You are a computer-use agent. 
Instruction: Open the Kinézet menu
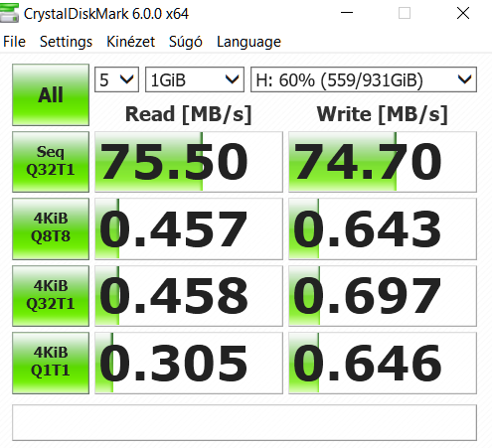[130, 42]
